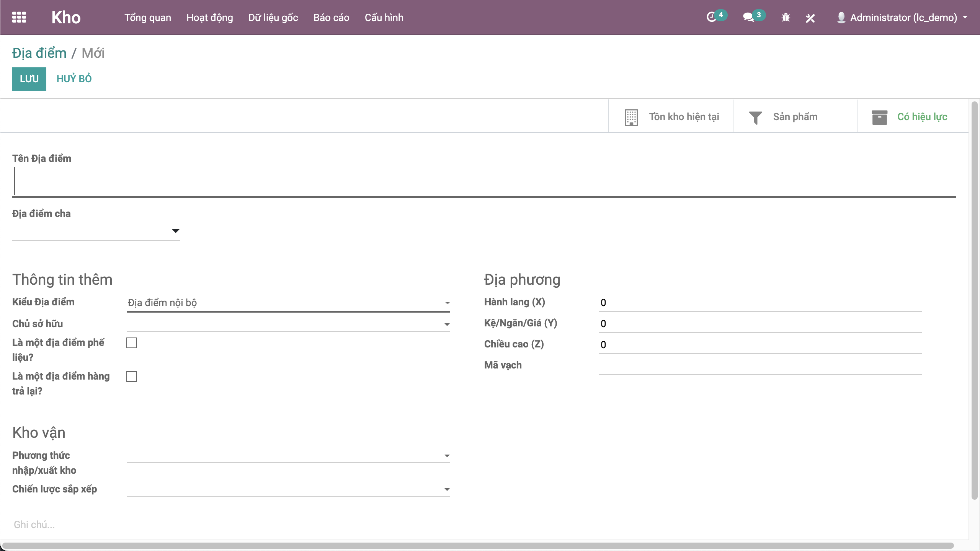Check the 'Là một địa điểm hàng trả lại?' checkbox

click(132, 377)
